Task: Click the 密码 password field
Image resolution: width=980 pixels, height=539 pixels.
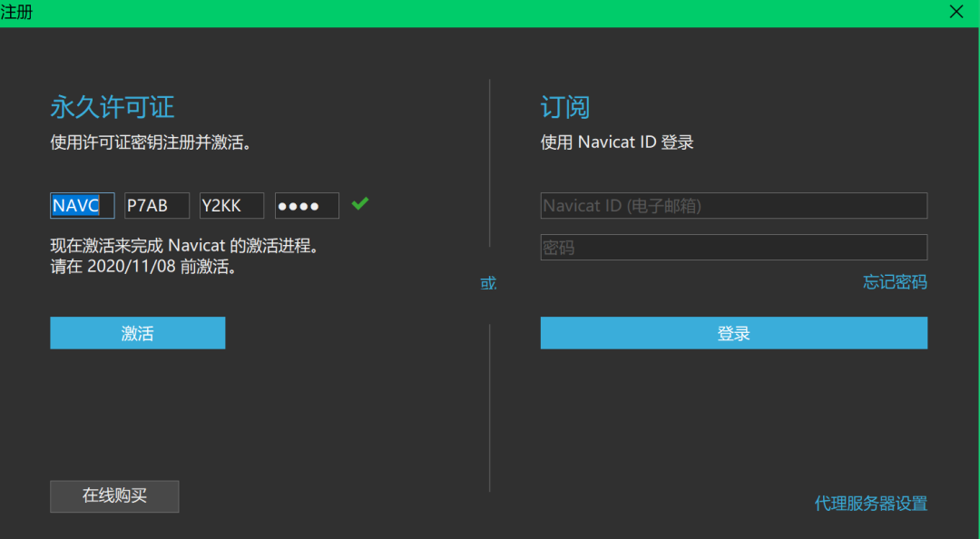Action: [734, 248]
